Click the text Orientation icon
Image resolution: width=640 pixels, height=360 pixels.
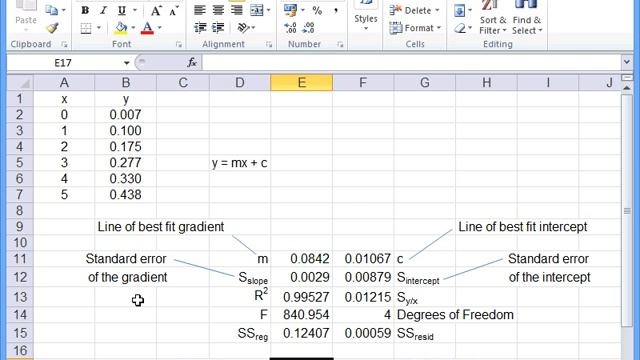[x=243, y=28]
